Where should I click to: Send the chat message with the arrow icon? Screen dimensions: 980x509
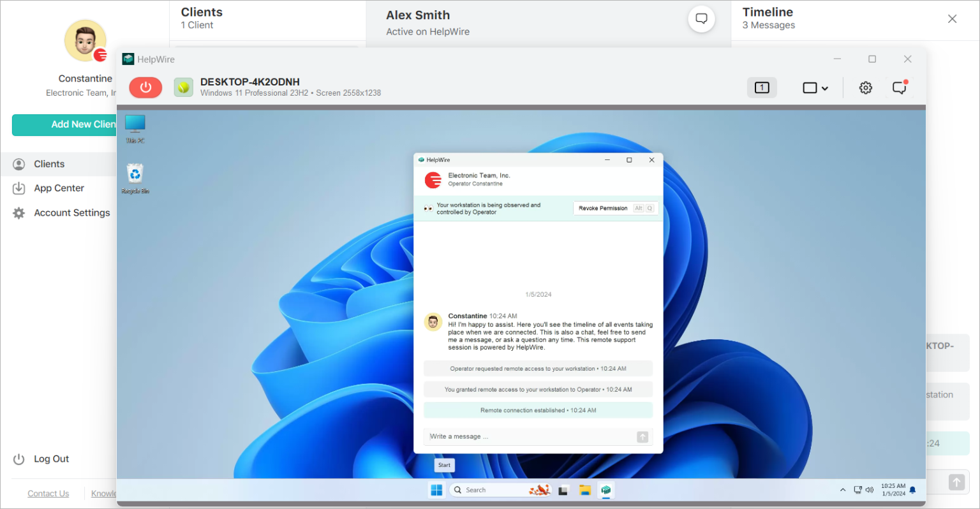point(643,436)
